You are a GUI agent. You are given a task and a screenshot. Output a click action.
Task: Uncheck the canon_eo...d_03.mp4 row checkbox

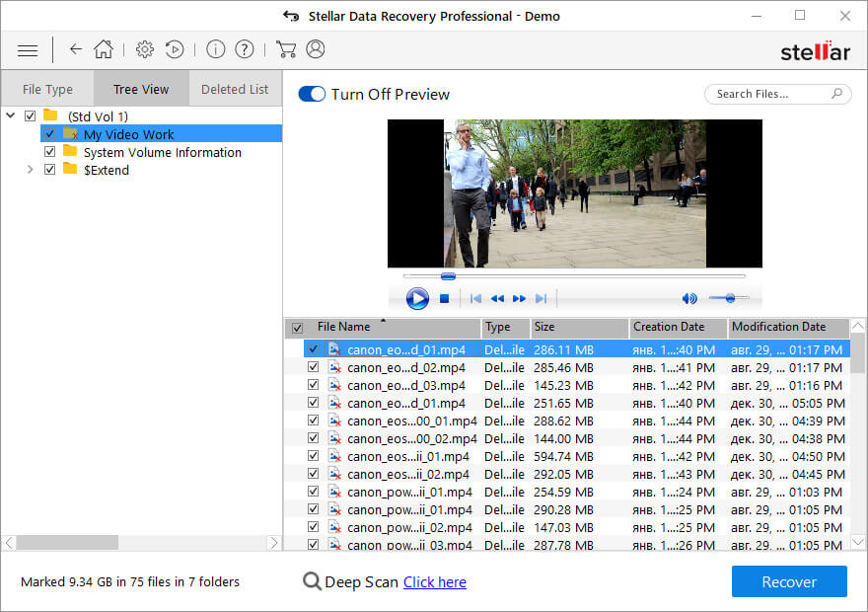click(314, 384)
